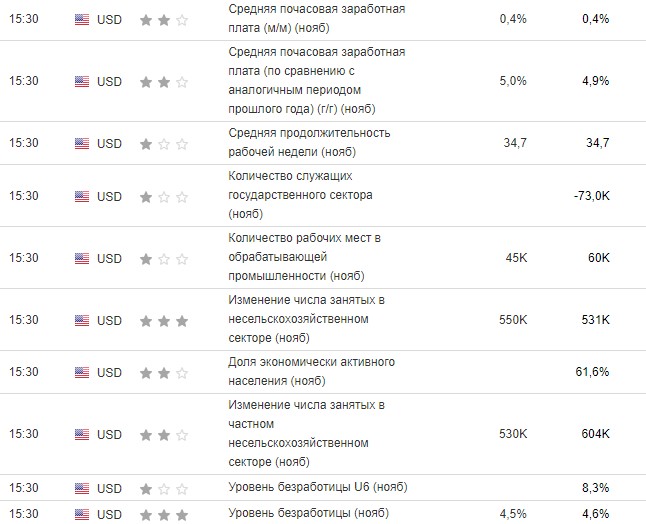Click US flag in Количество служащих государственного сектора row
Image resolution: width=646 pixels, height=524 pixels.
(x=82, y=196)
